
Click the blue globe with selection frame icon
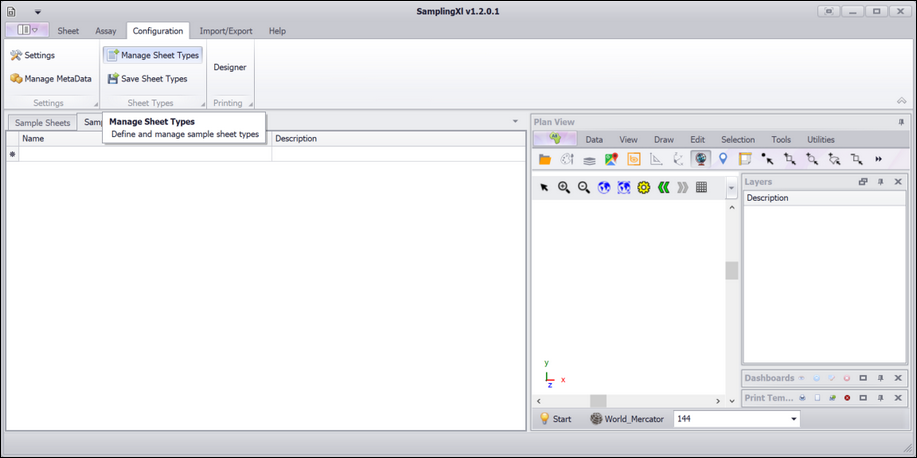624,187
